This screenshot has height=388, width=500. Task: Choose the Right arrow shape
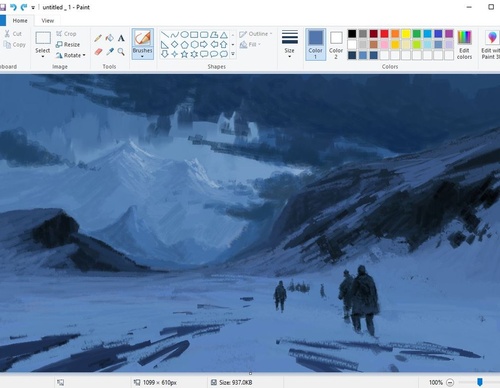click(x=204, y=44)
